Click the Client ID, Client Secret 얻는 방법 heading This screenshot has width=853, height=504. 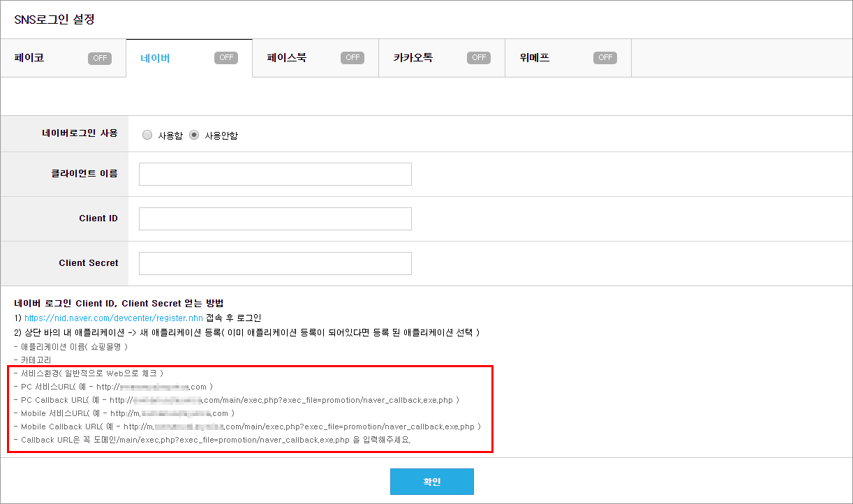click(119, 304)
